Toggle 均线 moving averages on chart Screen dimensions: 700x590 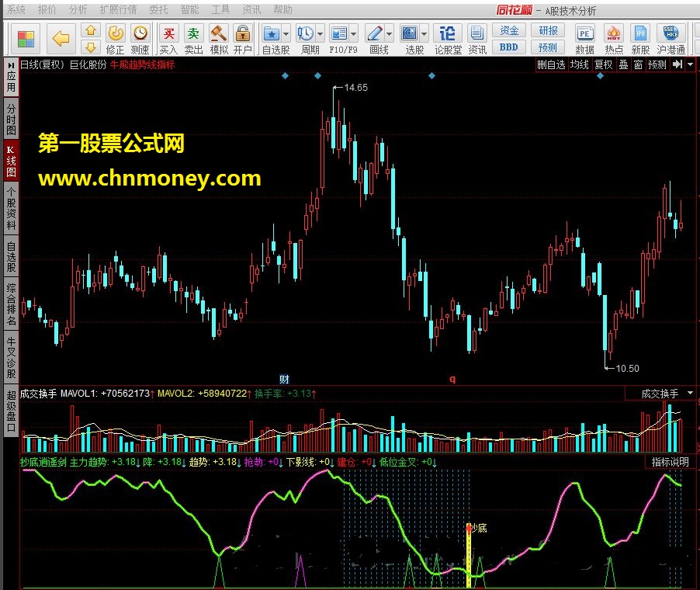580,64
